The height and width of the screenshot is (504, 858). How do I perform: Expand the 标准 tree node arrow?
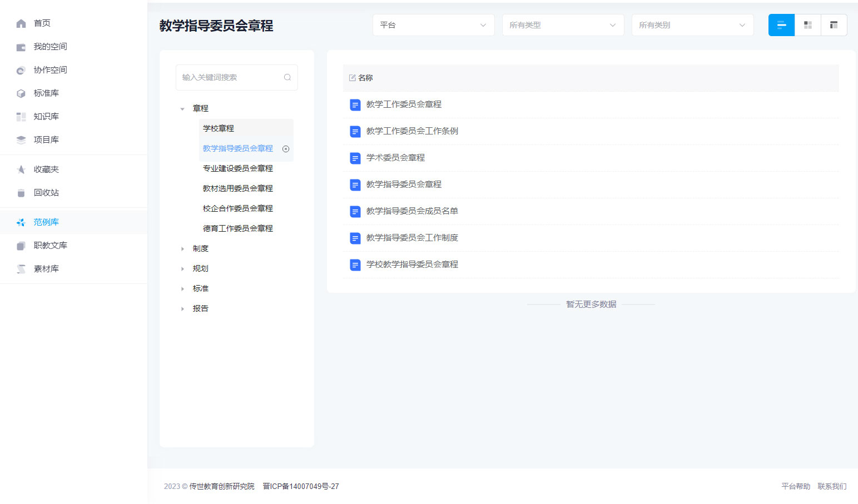[182, 289]
